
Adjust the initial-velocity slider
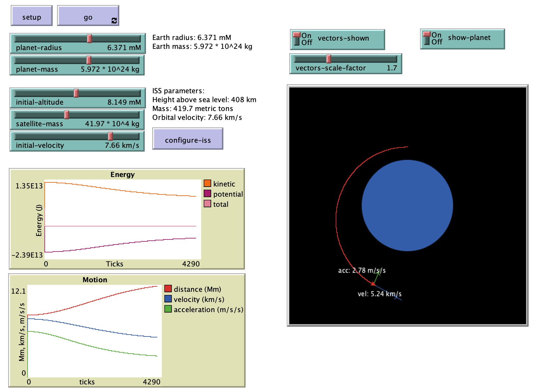point(109,136)
